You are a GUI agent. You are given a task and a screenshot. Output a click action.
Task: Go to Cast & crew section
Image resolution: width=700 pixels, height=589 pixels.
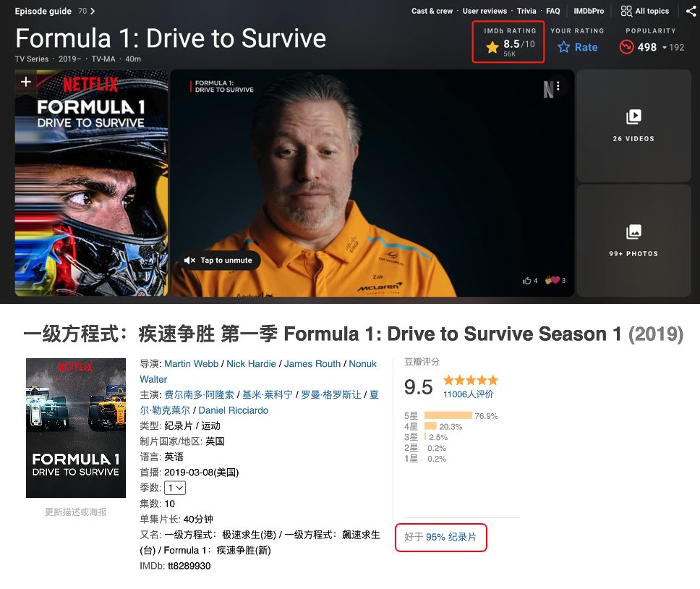432,11
